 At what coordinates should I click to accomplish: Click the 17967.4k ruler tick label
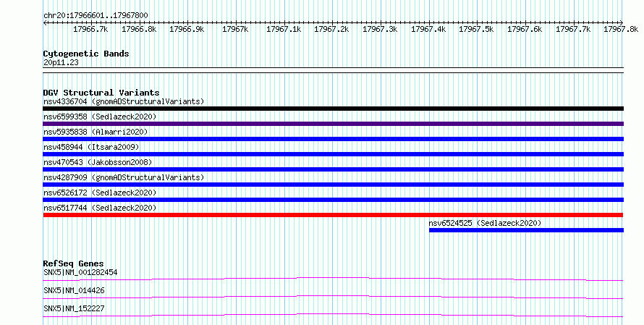click(428, 29)
